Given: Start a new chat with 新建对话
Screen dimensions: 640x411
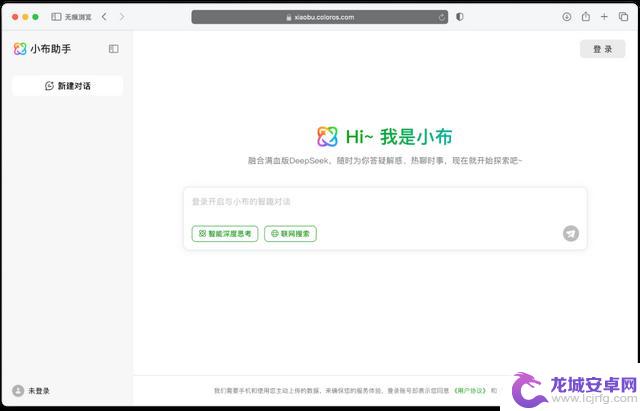Looking at the screenshot, I should 67,86.
